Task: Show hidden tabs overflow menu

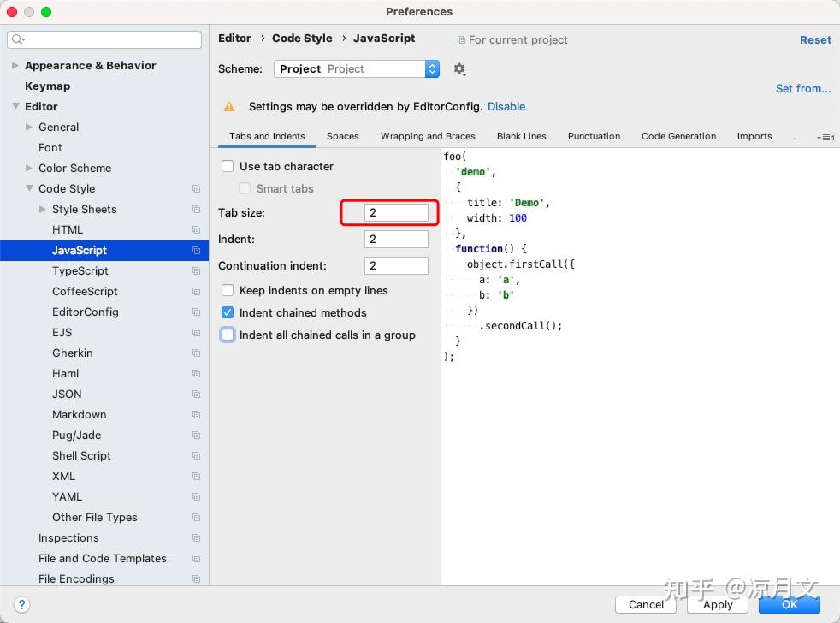Action: 825,137
